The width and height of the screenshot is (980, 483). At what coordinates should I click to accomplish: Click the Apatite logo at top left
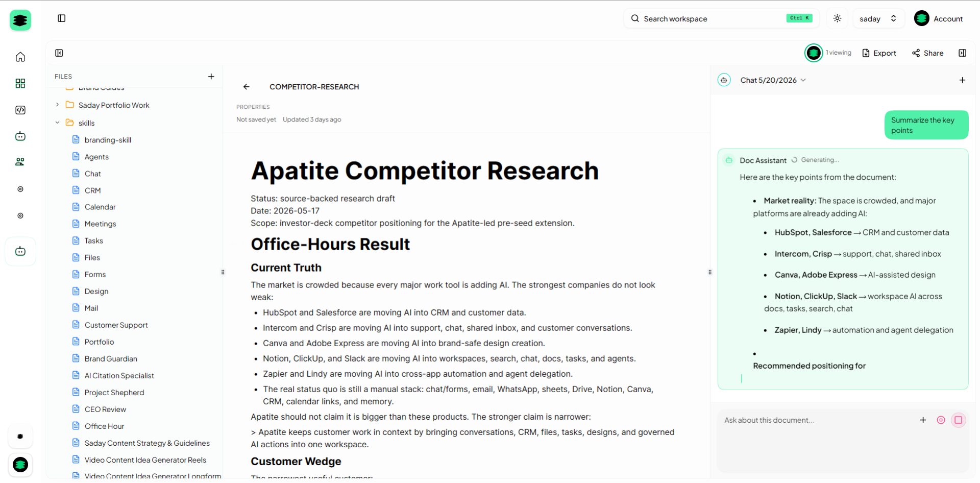(x=20, y=20)
